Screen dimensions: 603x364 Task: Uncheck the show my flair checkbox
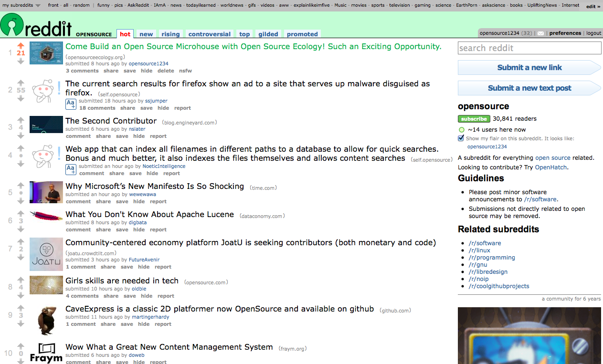tap(461, 138)
